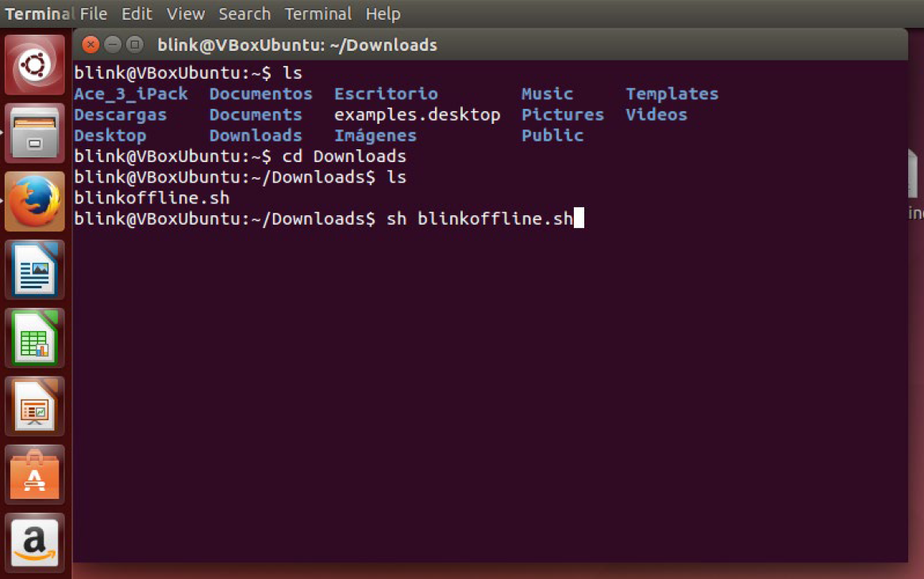Click the Ace_3_iPack directory name

point(131,94)
